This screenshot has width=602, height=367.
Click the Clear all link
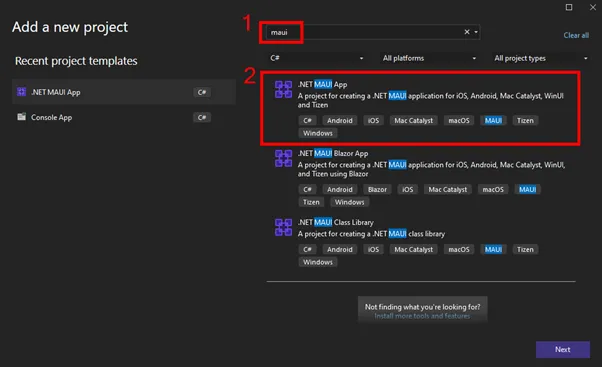tap(576, 35)
